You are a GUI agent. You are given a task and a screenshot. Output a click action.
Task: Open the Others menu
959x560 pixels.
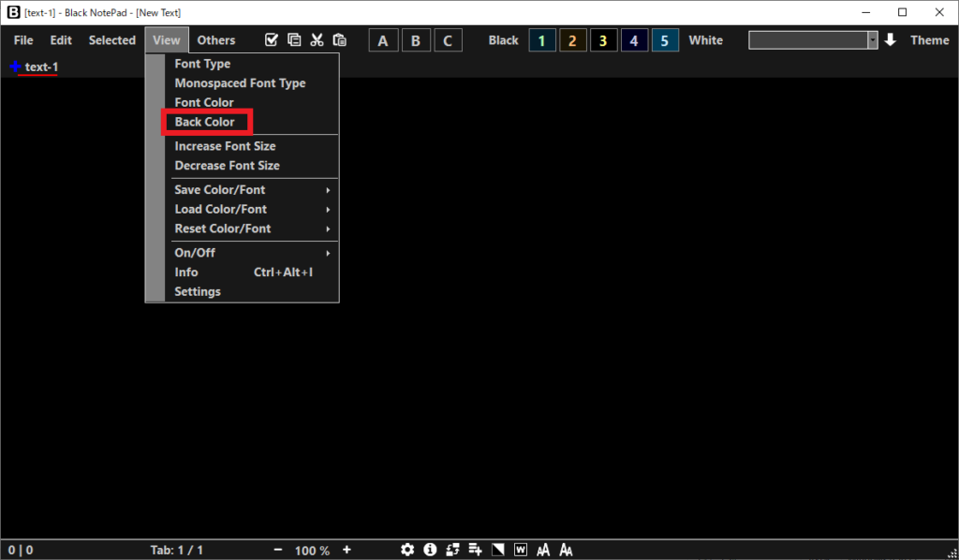[216, 39]
